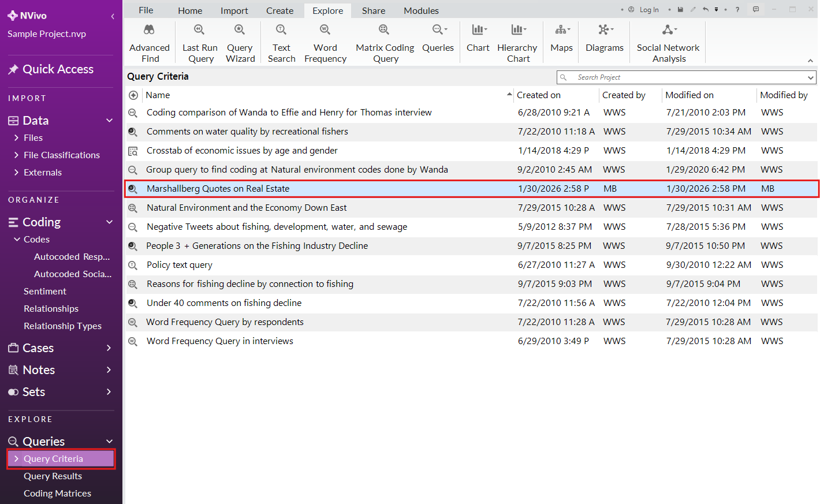Click icon of 'Word Frequency Query by respondents' row
The height and width of the screenshot is (504, 820).
pyautogui.click(x=133, y=323)
